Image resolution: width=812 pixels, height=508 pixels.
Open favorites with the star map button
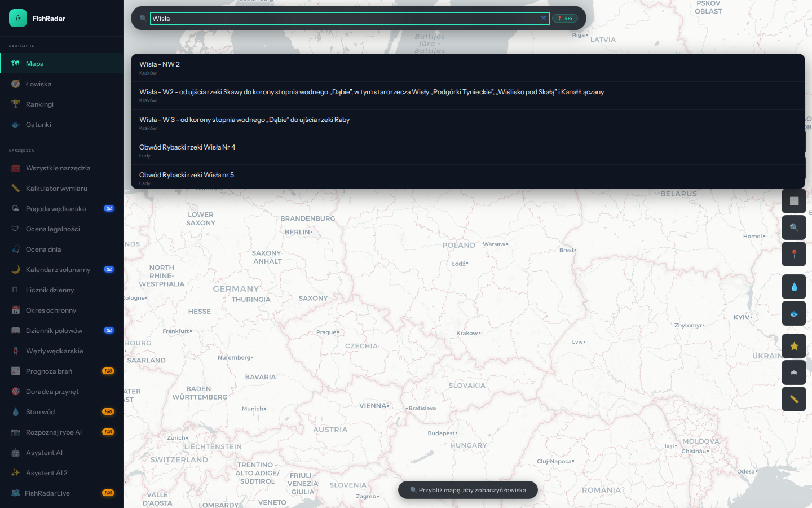pos(793,346)
